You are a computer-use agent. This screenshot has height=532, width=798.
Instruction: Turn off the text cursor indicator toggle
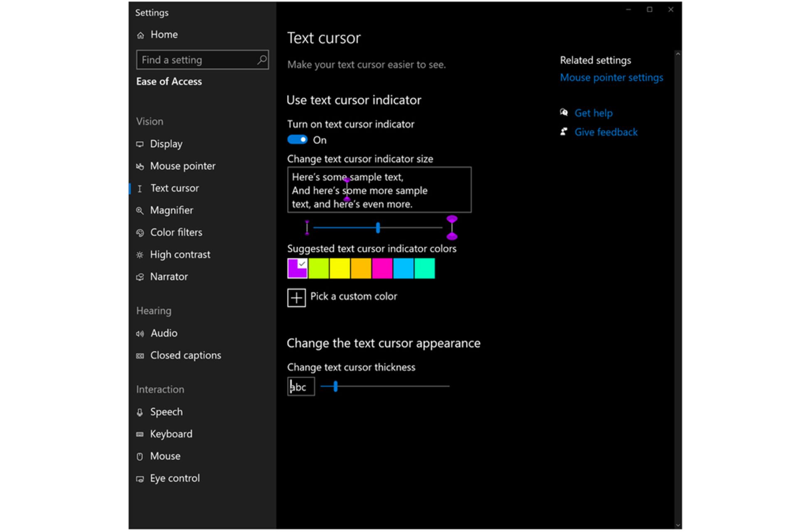(297, 140)
